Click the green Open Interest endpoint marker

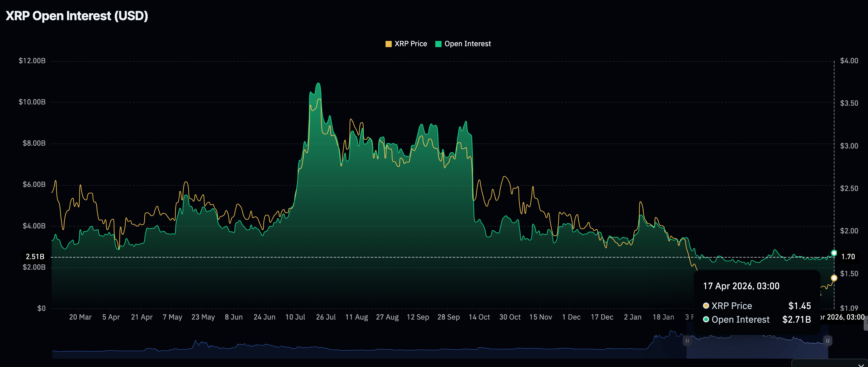pos(834,253)
